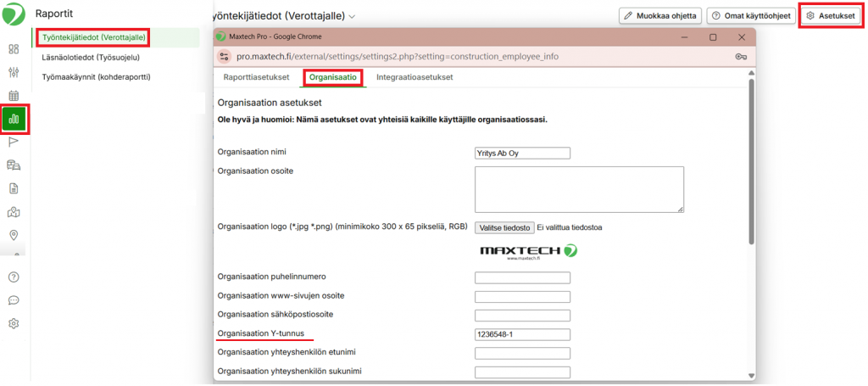The height and width of the screenshot is (386, 868).
Task: Open the calendar icon in sidebar
Action: (14, 96)
